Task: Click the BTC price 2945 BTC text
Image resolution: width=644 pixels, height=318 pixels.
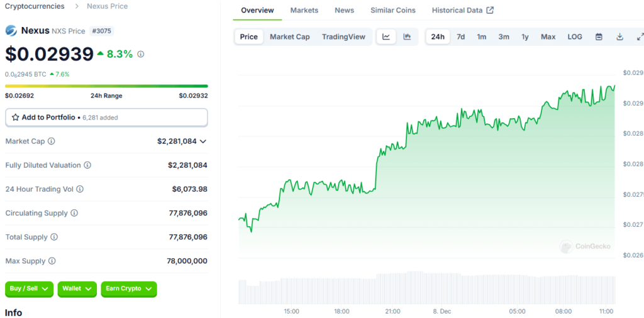Action: click(x=25, y=74)
